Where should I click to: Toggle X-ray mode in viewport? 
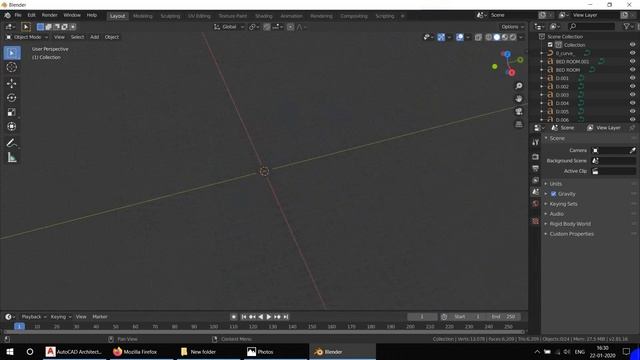pos(478,37)
